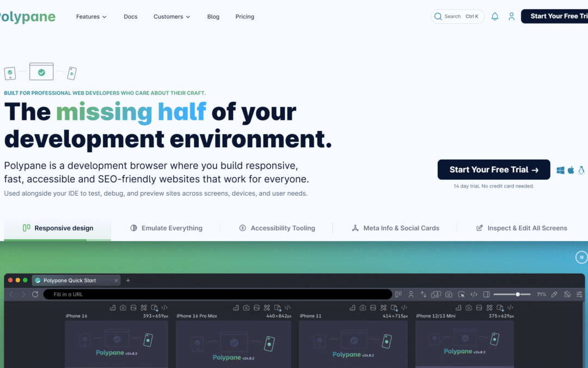Click the Polypane logo in the header
The width and height of the screenshot is (588, 368).
(x=27, y=16)
